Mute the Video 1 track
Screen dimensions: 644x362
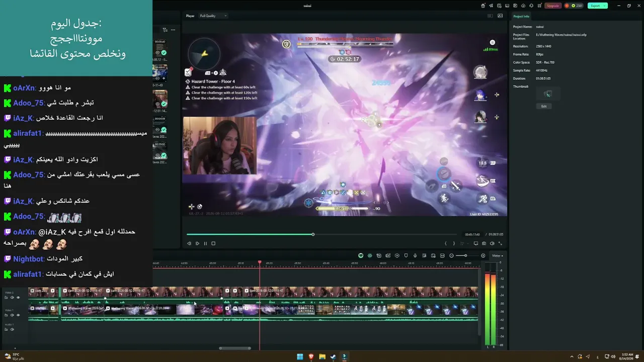tap(12, 315)
